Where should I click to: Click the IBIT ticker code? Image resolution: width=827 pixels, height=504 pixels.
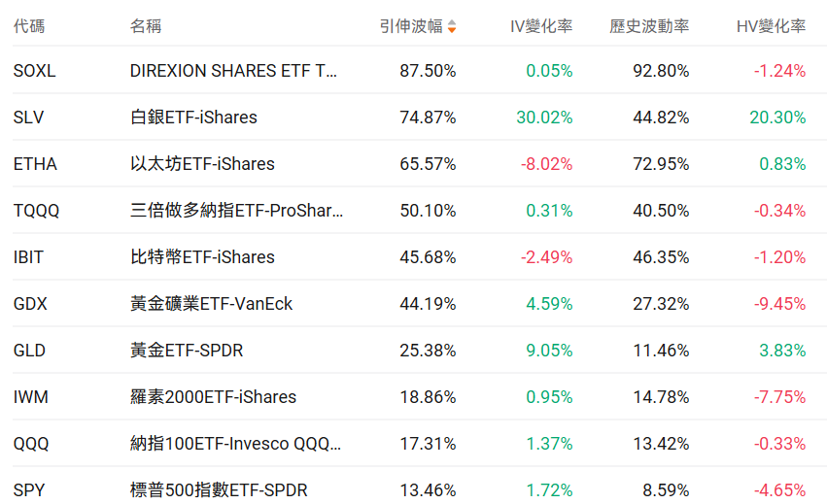pyautogui.click(x=29, y=257)
